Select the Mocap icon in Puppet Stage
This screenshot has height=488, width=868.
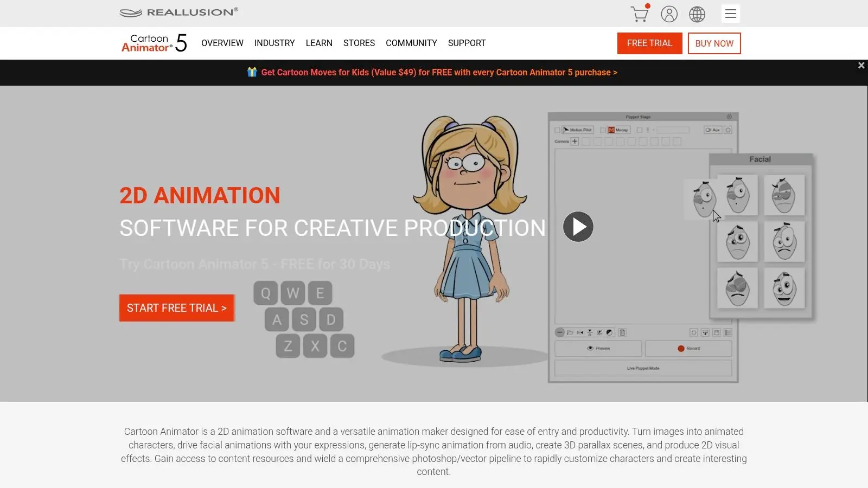pyautogui.click(x=611, y=130)
